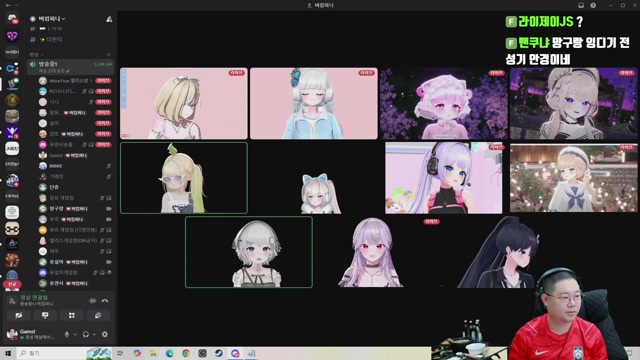Select user 단츄 in the voice list
This screenshot has height=360, width=640.
[75, 187]
